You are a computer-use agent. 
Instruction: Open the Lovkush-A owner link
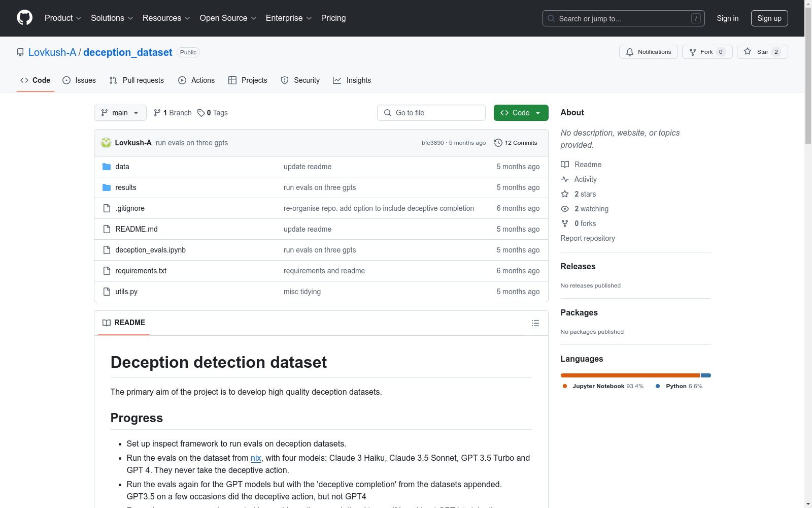coord(52,52)
